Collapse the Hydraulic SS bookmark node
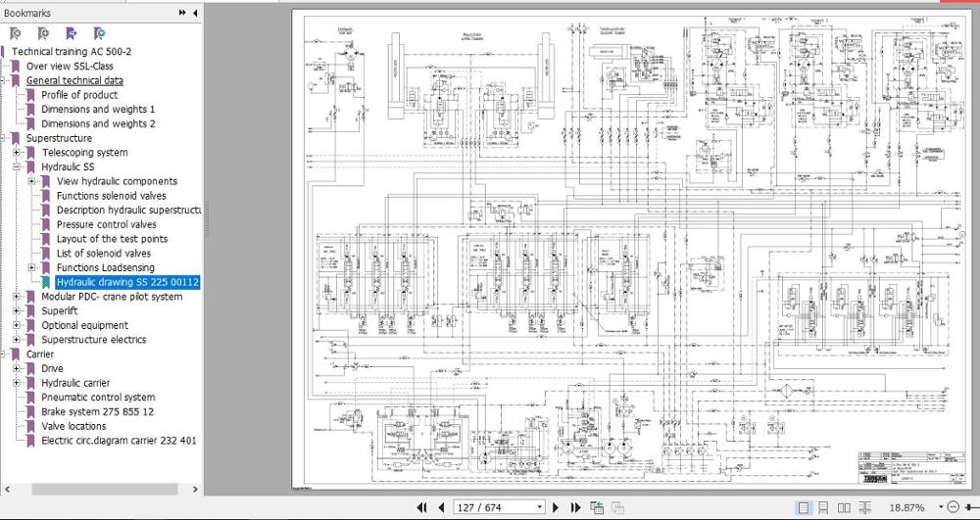 coord(17,166)
